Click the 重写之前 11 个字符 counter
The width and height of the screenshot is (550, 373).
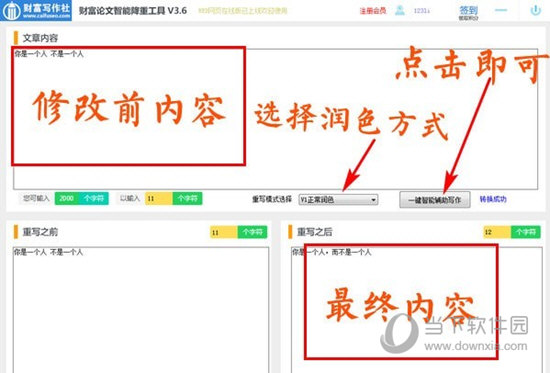(x=239, y=232)
